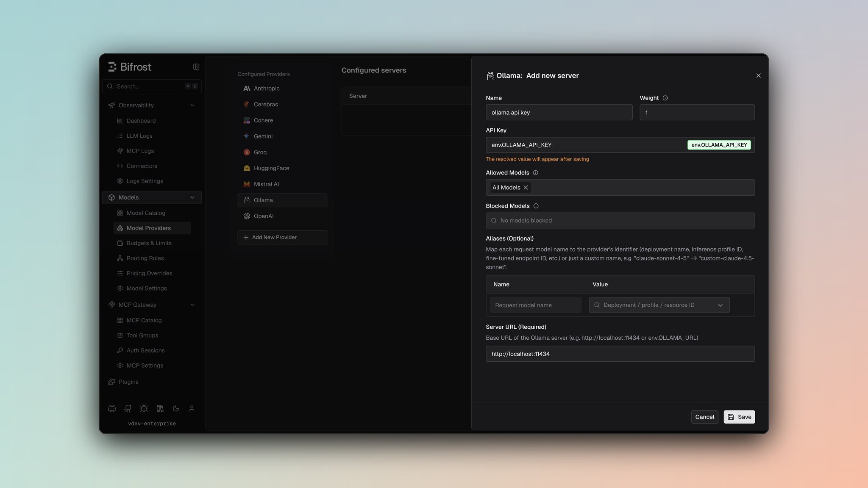Open MCP Settings

click(x=152, y=365)
